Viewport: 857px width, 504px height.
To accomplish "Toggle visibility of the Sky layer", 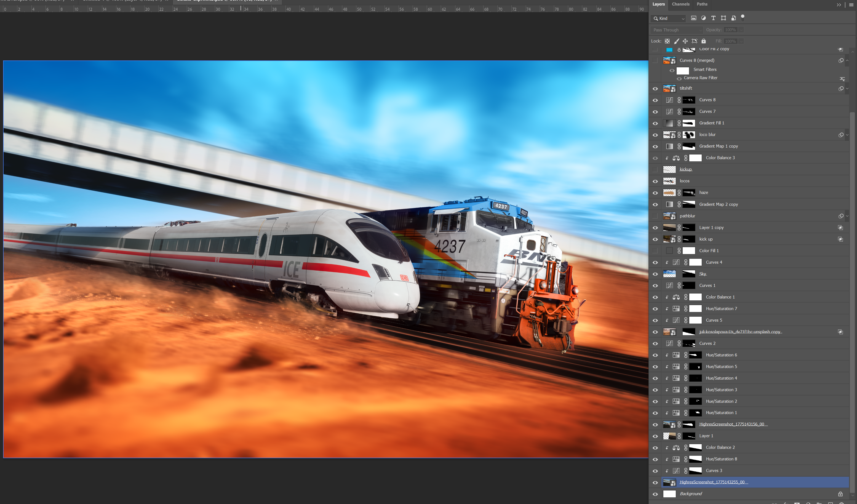I will (x=655, y=274).
